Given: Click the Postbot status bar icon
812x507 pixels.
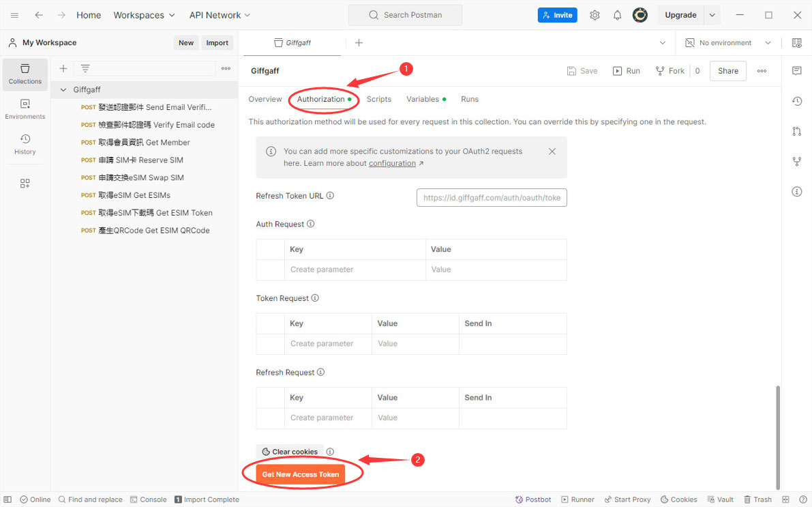Looking at the screenshot, I should [533, 499].
